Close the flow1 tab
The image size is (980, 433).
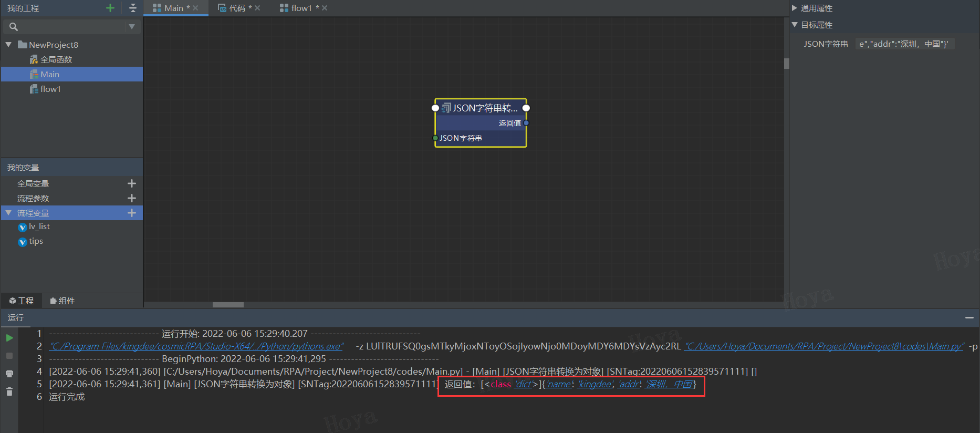pos(325,8)
